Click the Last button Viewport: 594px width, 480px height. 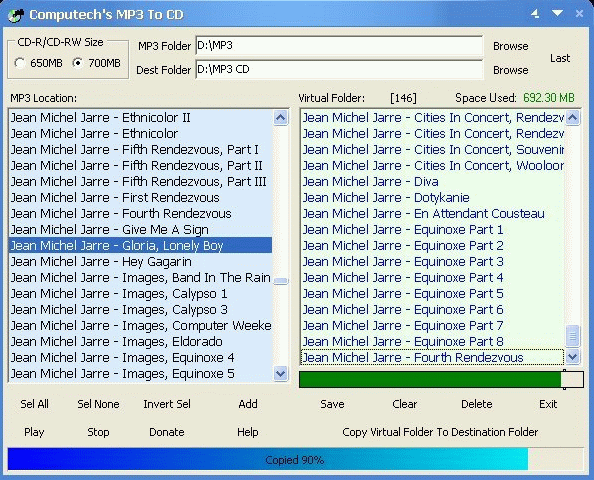click(x=560, y=58)
